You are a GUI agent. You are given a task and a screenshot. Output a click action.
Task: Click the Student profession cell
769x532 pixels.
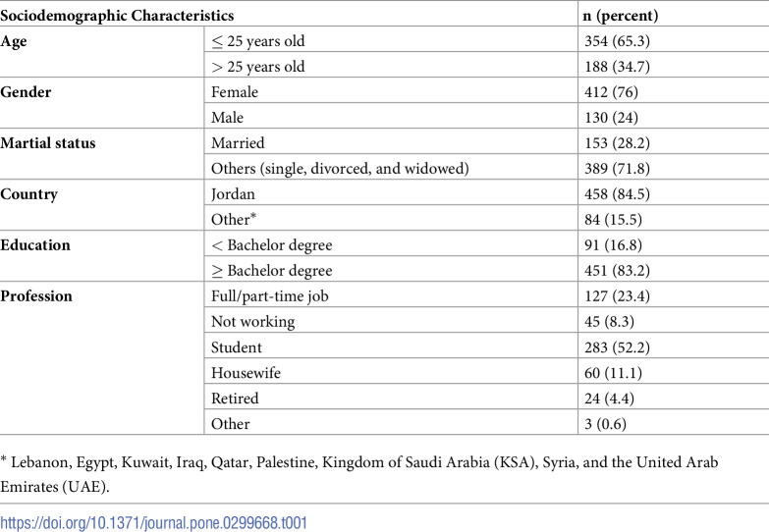pos(237,347)
